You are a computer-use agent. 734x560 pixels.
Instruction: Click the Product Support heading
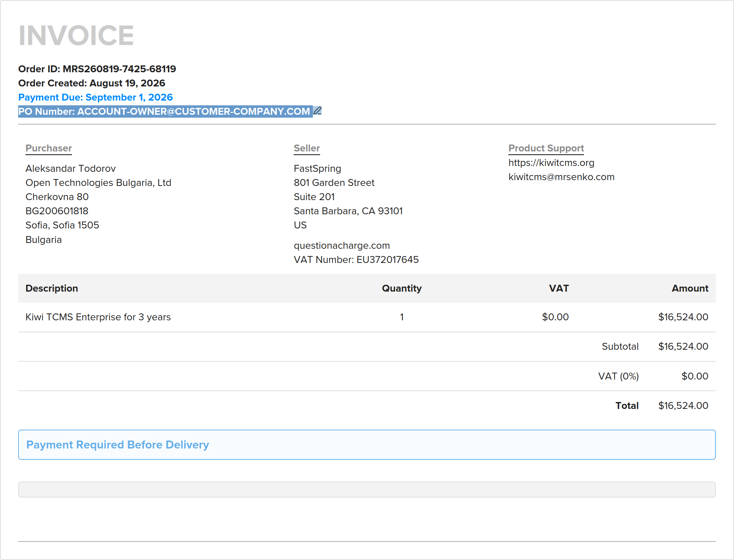click(x=546, y=148)
